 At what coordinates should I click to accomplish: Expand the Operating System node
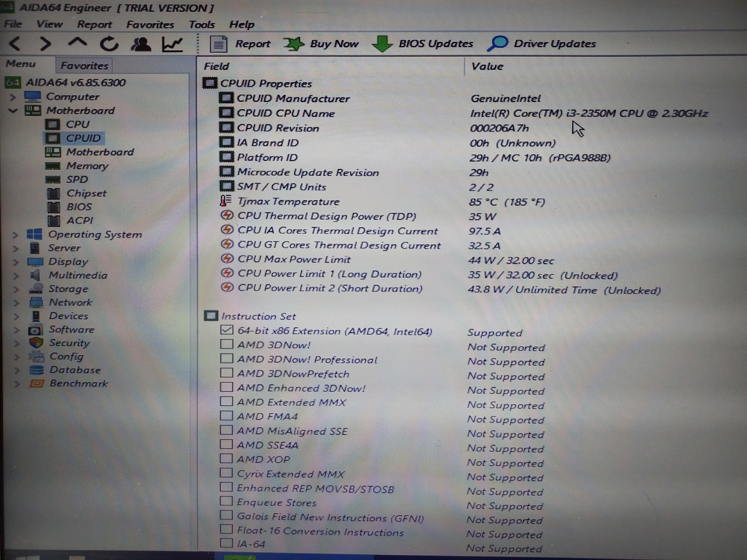pyautogui.click(x=15, y=235)
